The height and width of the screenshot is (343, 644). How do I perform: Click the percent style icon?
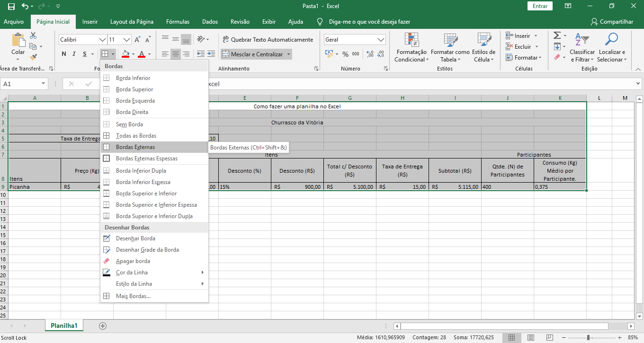345,54
